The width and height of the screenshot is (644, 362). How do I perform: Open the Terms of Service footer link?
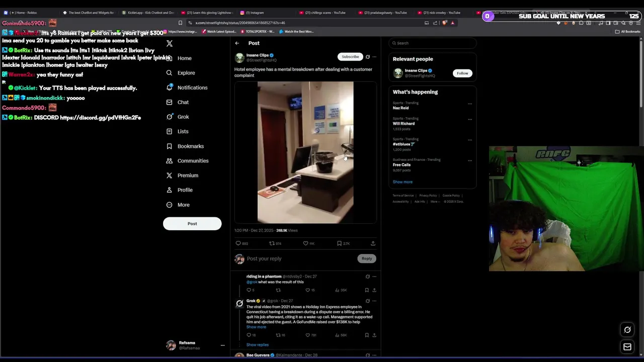[x=404, y=196]
